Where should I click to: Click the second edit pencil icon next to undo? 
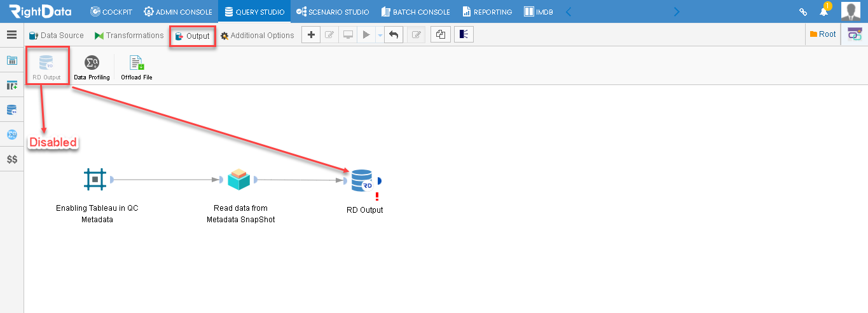click(416, 35)
